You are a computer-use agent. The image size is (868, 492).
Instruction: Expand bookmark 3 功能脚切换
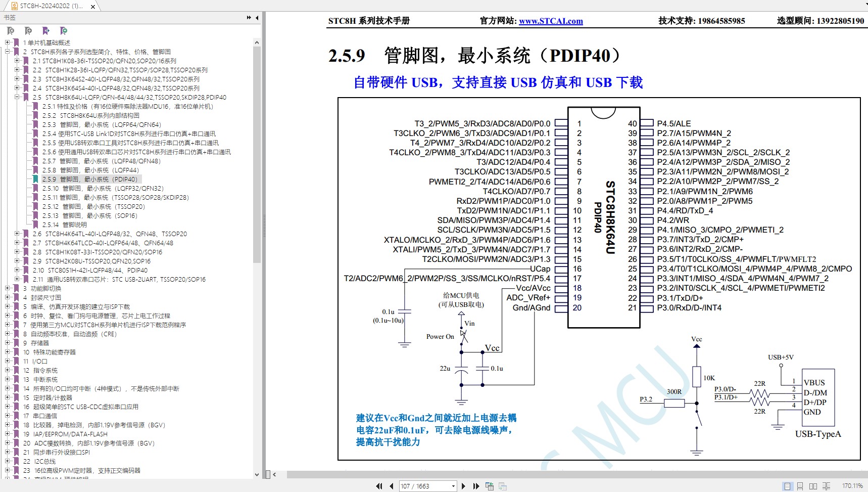tap(8, 288)
